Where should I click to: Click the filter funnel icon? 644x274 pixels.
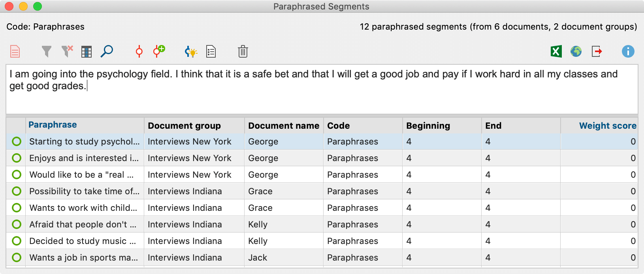[47, 51]
